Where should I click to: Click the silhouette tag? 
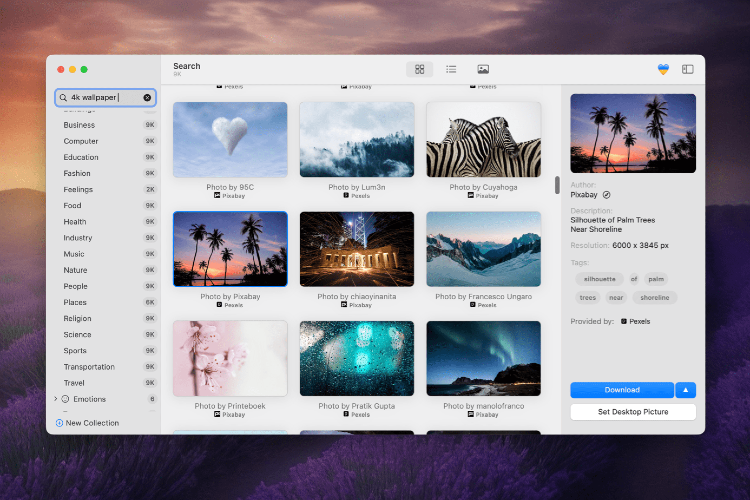[599, 279]
